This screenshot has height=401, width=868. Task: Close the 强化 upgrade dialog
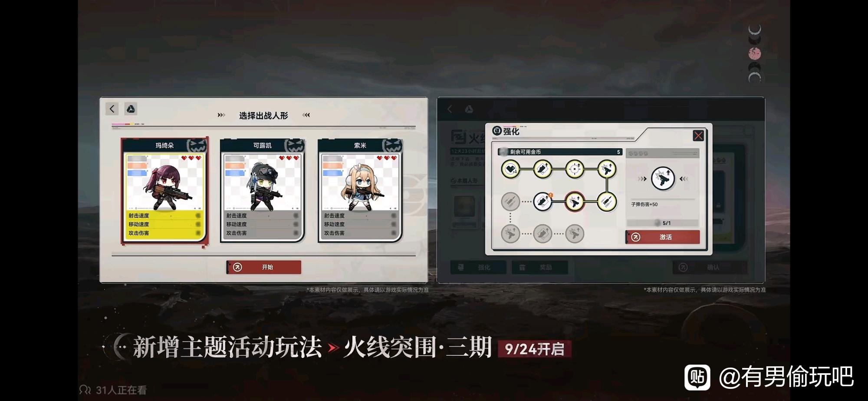698,136
